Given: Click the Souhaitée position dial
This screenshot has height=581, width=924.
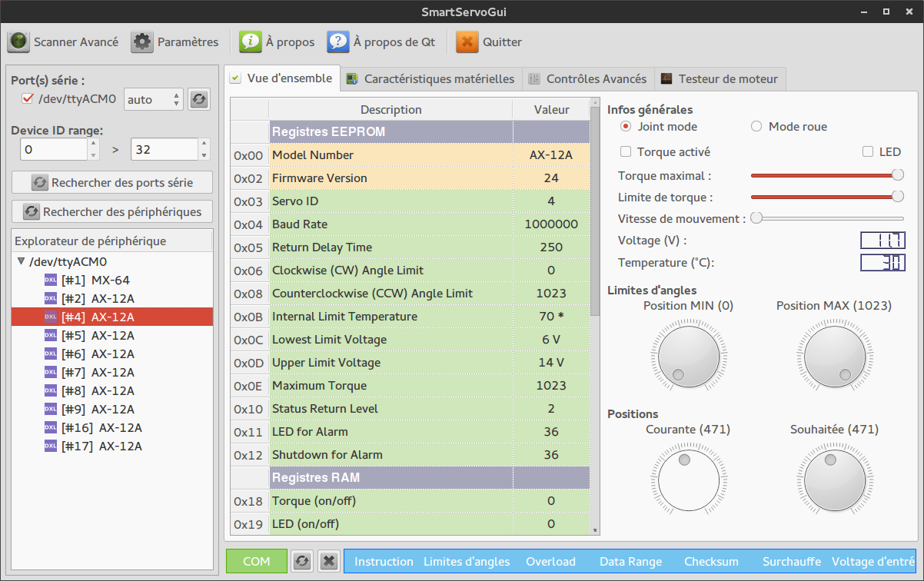Looking at the screenshot, I should point(834,479).
